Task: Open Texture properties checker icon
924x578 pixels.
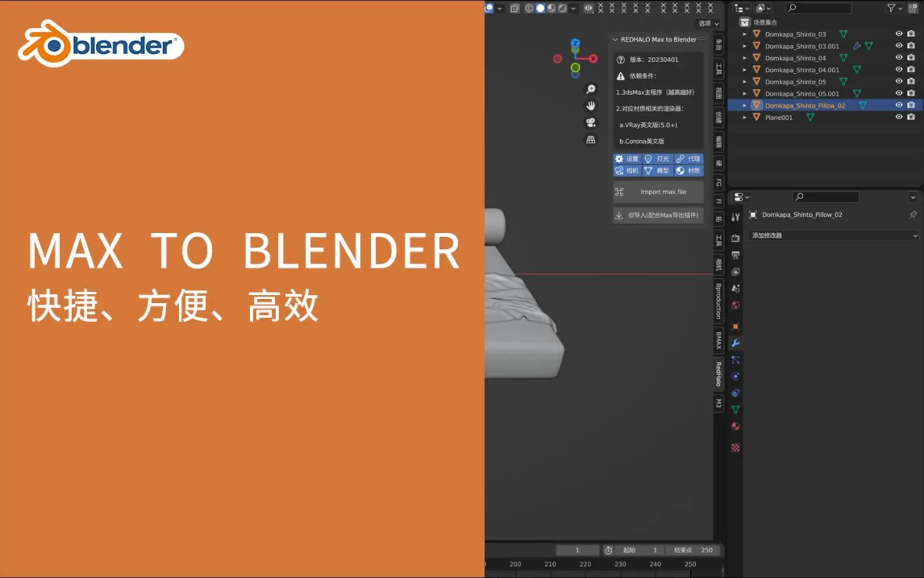Action: (x=736, y=447)
